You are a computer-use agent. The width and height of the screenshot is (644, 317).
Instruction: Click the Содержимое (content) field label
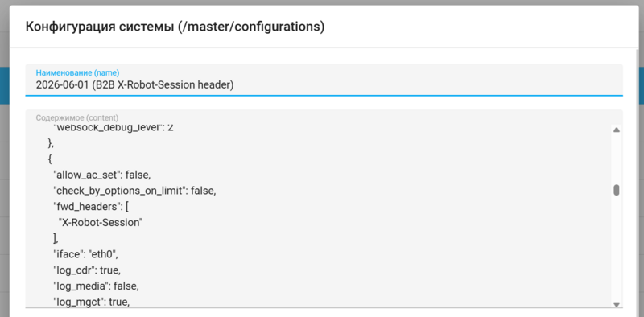(77, 117)
